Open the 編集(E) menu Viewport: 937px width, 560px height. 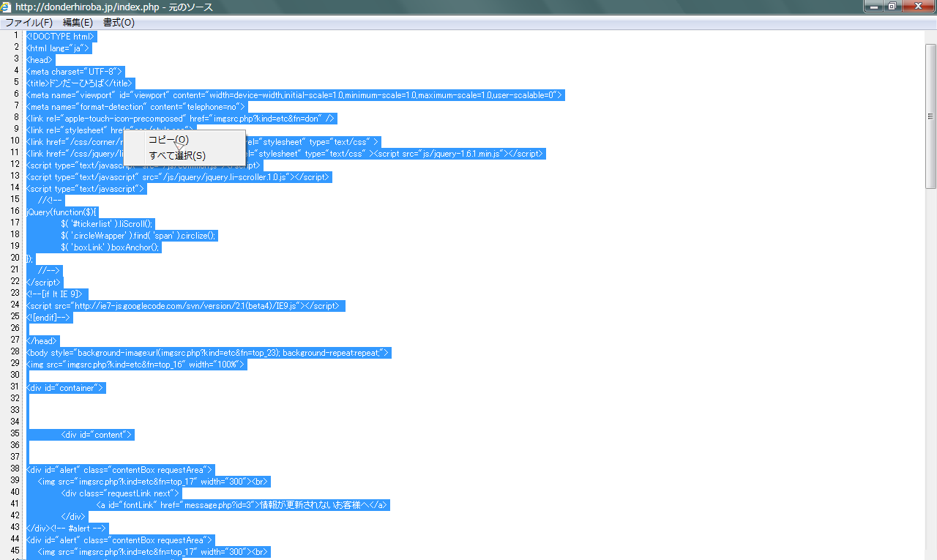[x=78, y=23]
